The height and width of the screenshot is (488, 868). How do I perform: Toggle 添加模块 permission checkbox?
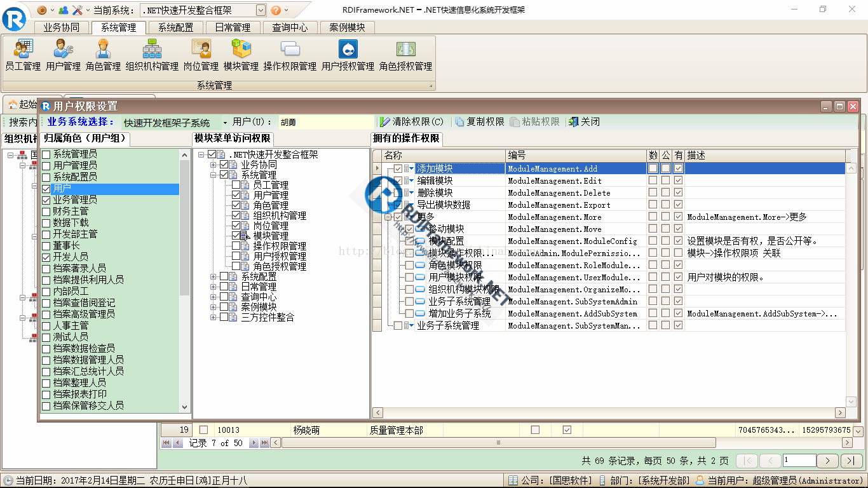pyautogui.click(x=398, y=168)
